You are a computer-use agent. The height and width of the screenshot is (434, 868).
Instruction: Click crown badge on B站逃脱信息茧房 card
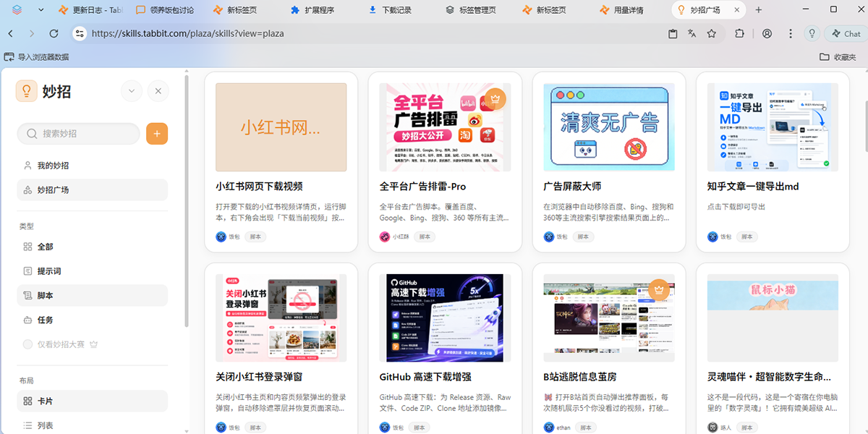[x=659, y=289]
